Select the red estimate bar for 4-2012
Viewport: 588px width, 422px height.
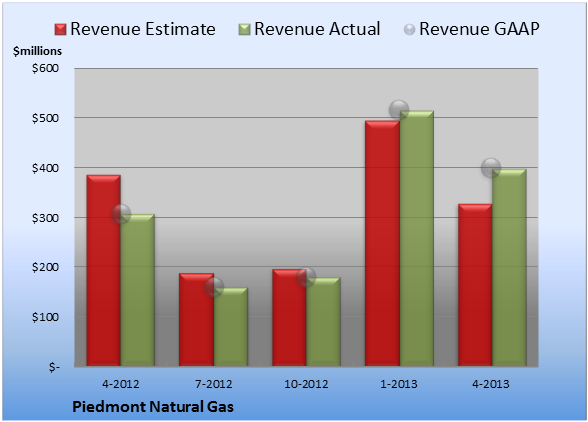pos(104,270)
